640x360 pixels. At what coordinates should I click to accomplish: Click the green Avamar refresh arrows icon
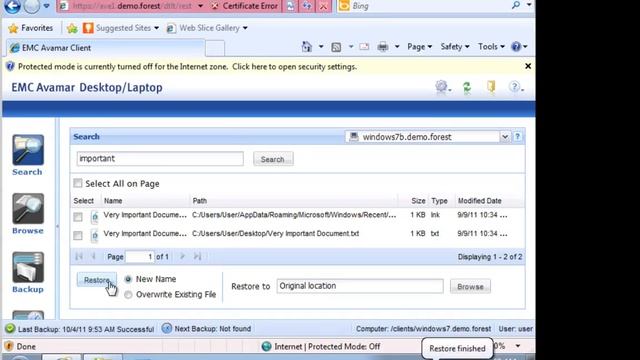click(x=467, y=87)
